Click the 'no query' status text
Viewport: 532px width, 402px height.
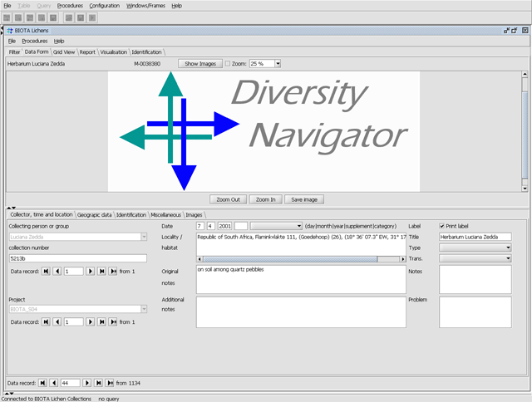(109, 399)
